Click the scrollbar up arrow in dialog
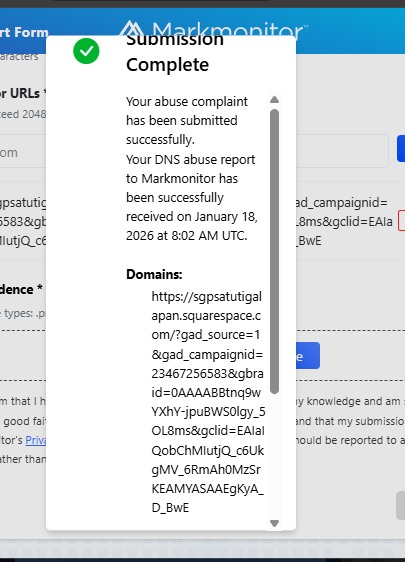 click(x=275, y=100)
